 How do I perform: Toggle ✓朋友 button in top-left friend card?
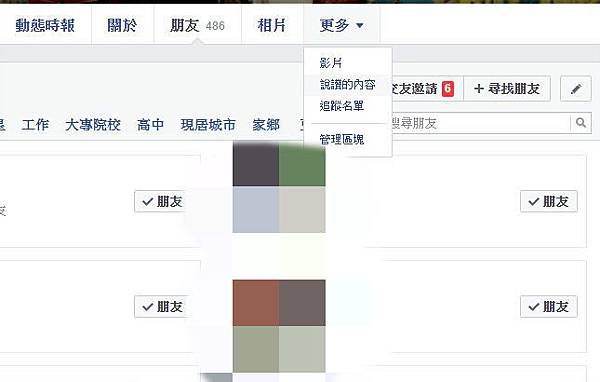pyautogui.click(x=161, y=201)
